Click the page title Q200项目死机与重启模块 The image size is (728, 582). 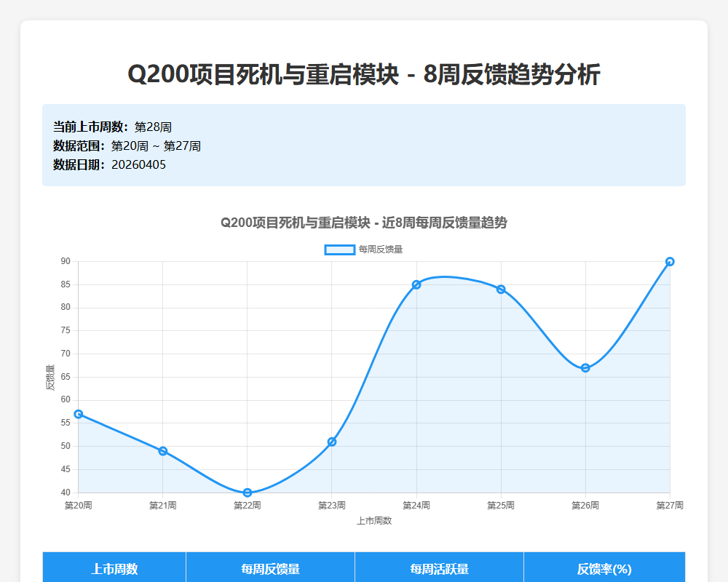[364, 74]
